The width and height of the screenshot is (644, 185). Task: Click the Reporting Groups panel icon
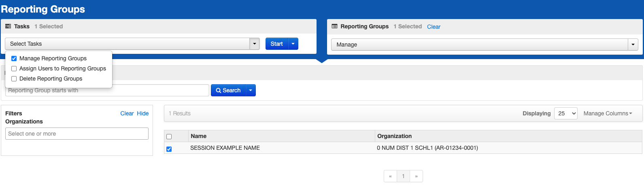(x=334, y=26)
